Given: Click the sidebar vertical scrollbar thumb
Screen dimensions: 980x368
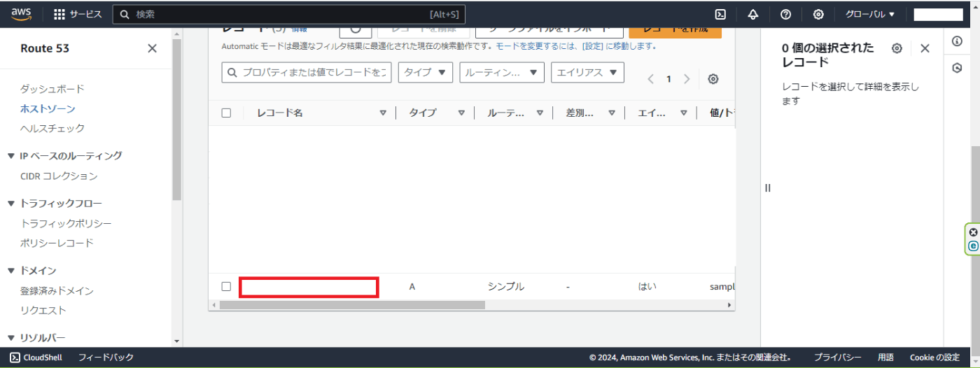Looking at the screenshot, I should pyautogui.click(x=176, y=119).
